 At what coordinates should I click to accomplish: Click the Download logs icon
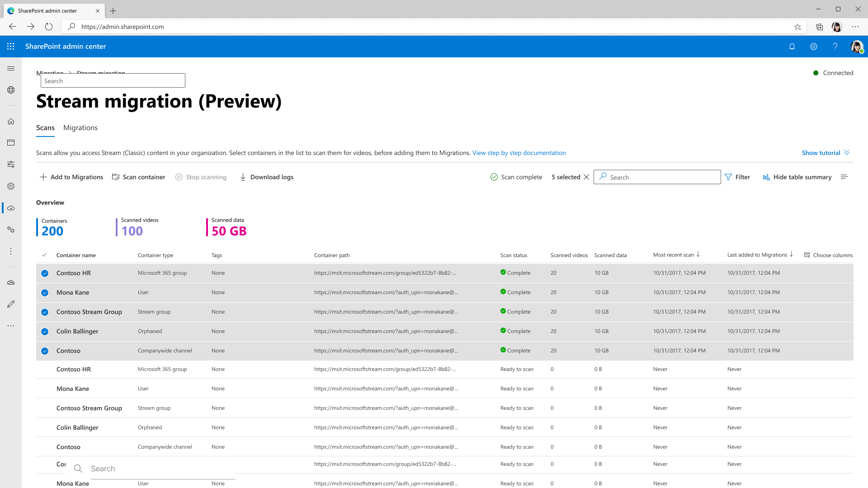(243, 176)
